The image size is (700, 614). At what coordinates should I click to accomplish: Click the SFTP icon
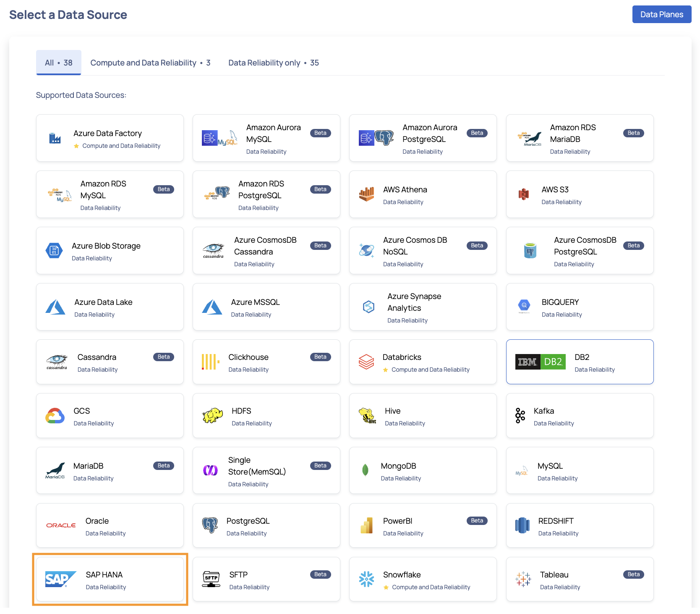[211, 579]
